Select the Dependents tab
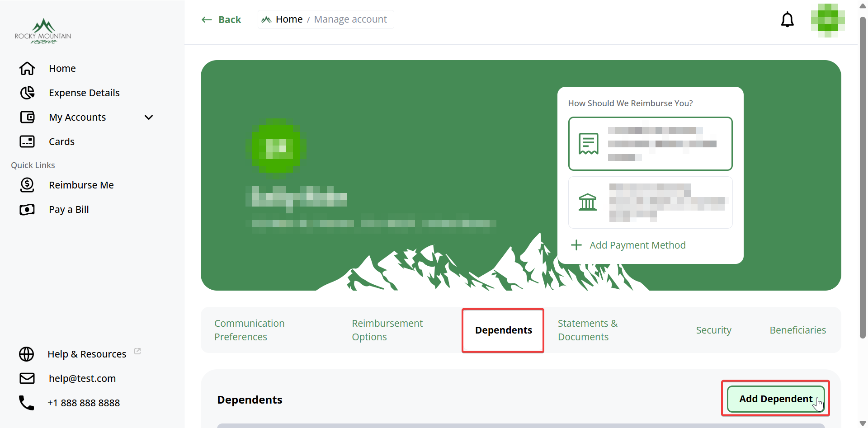868x428 pixels. click(x=503, y=330)
